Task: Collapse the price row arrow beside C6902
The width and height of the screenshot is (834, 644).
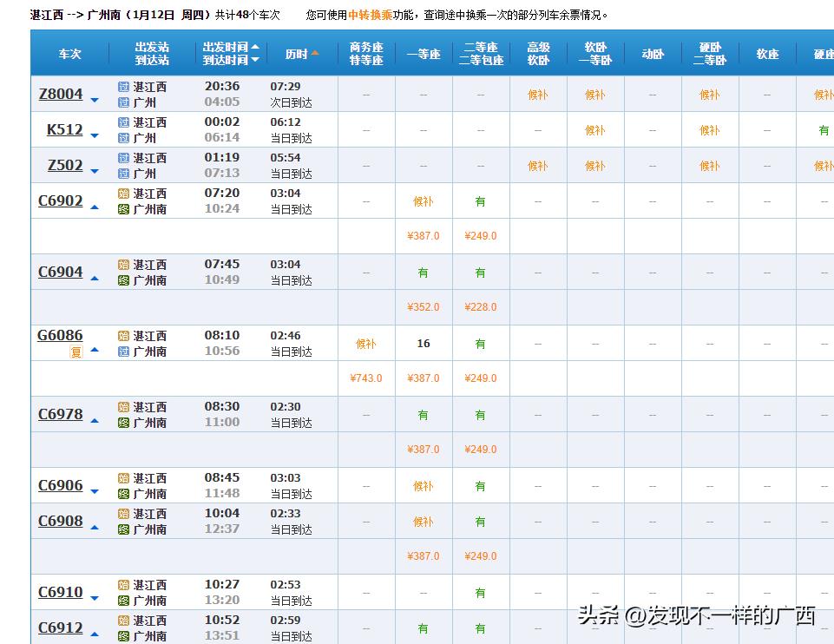Action: tap(95, 207)
